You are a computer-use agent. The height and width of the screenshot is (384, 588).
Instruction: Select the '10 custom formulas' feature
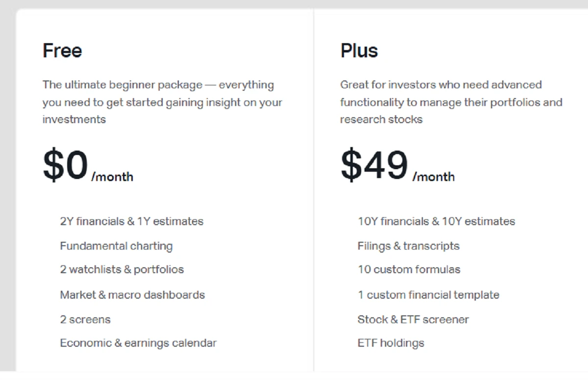click(x=409, y=269)
